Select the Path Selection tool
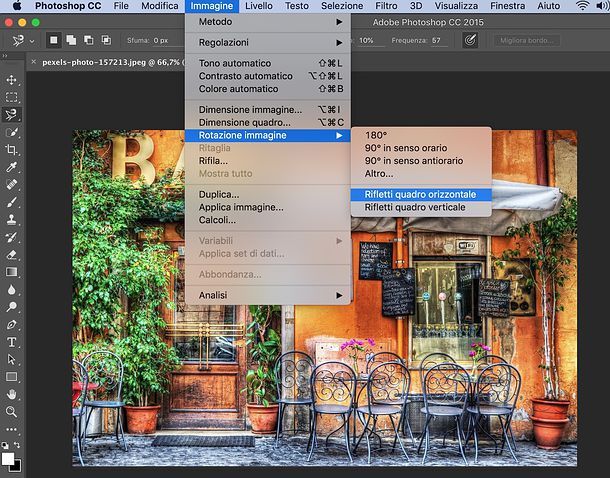Image resolution: width=610 pixels, height=478 pixels. pyautogui.click(x=11, y=359)
